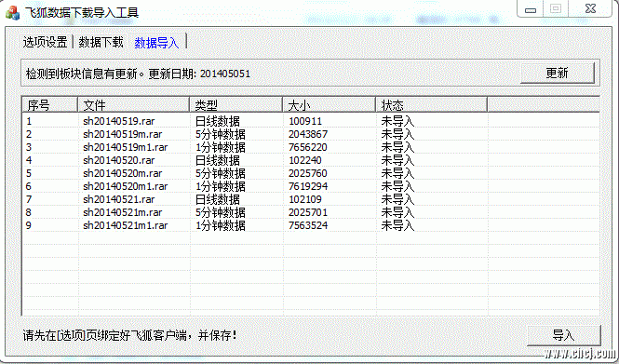Sort by the 文件 column header

click(x=133, y=105)
